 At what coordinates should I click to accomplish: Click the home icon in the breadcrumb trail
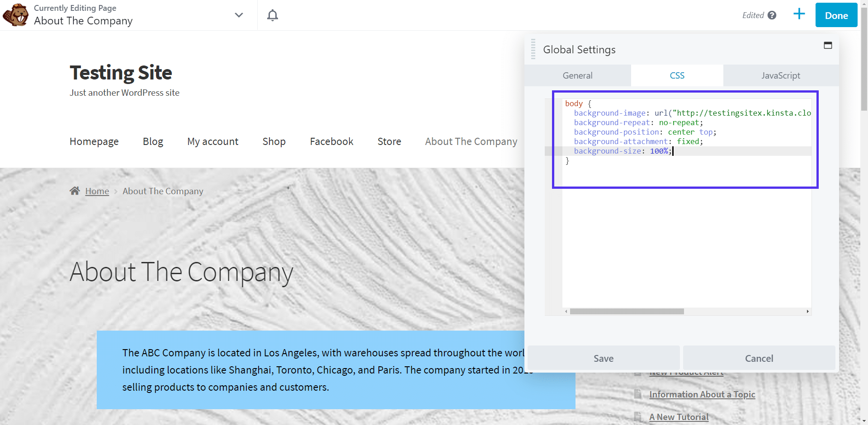tap(75, 191)
